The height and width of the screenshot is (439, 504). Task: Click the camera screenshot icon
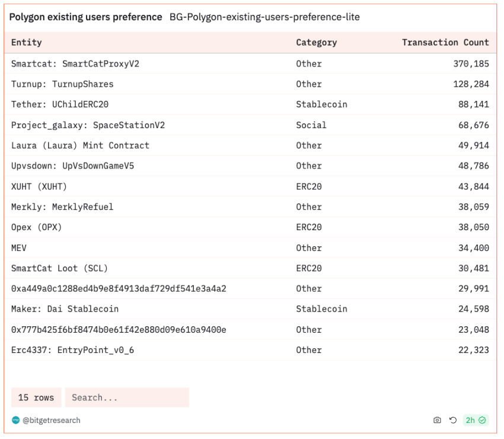click(437, 420)
